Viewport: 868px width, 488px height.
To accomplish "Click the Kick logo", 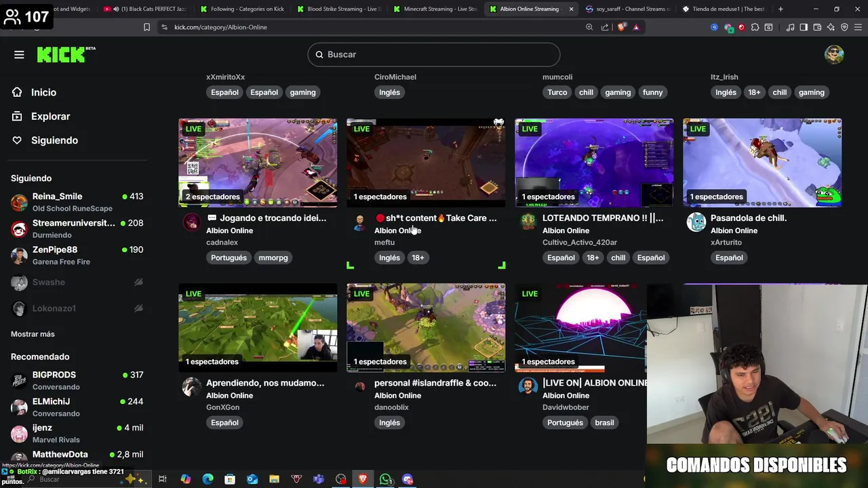I will click(x=66, y=54).
